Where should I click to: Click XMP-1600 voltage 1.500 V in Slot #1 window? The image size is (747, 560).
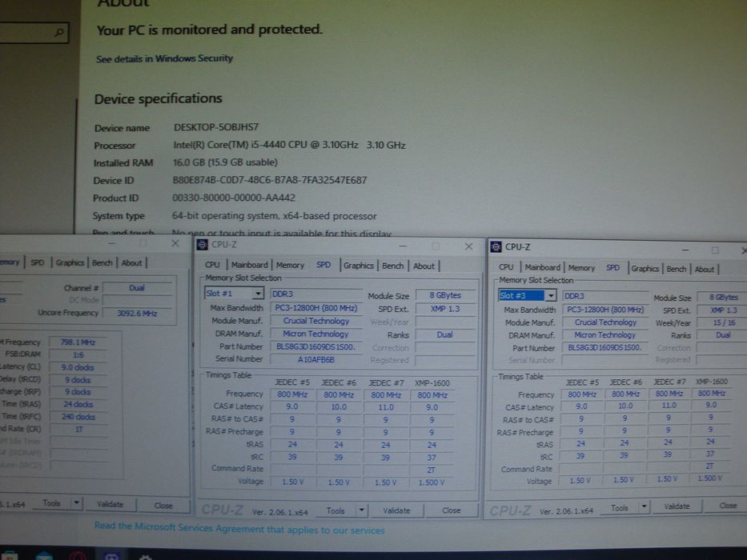431,482
